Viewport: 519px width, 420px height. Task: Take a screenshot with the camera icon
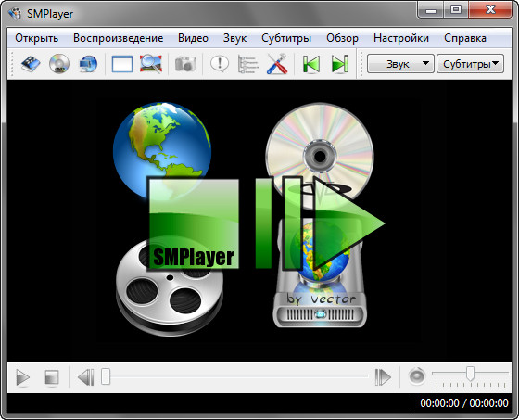[x=185, y=64]
